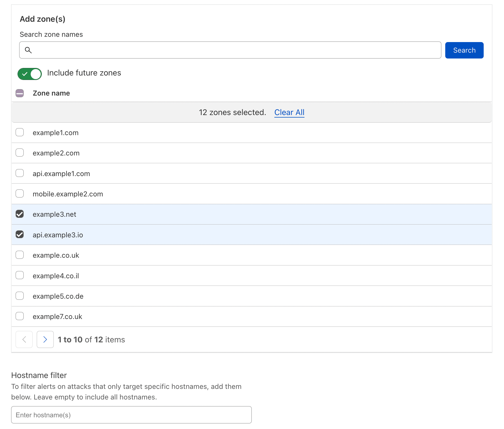This screenshot has width=504, height=429.
Task: Click the example.co.uk zone name text
Action: 56,255
